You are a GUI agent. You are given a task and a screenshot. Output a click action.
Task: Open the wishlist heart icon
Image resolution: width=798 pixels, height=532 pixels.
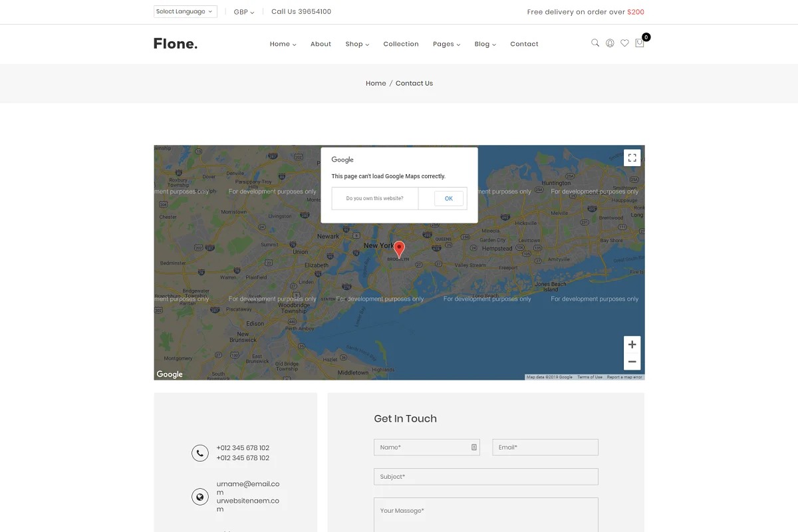tap(624, 43)
